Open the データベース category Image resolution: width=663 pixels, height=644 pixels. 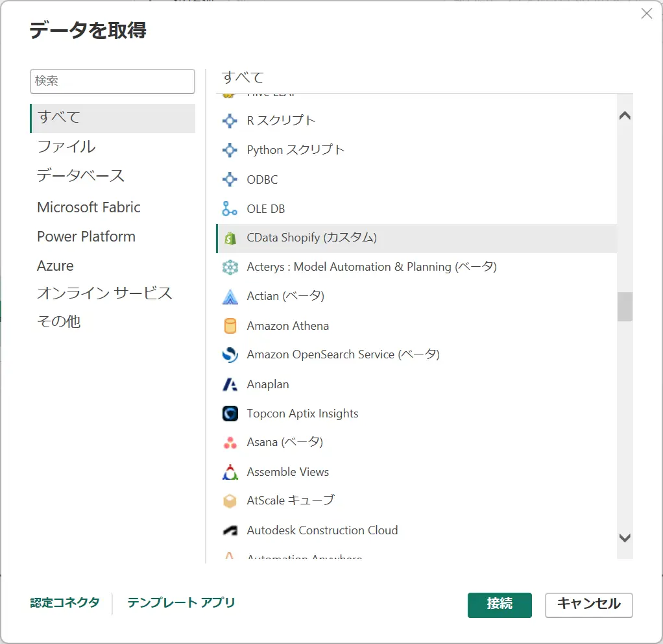(80, 176)
